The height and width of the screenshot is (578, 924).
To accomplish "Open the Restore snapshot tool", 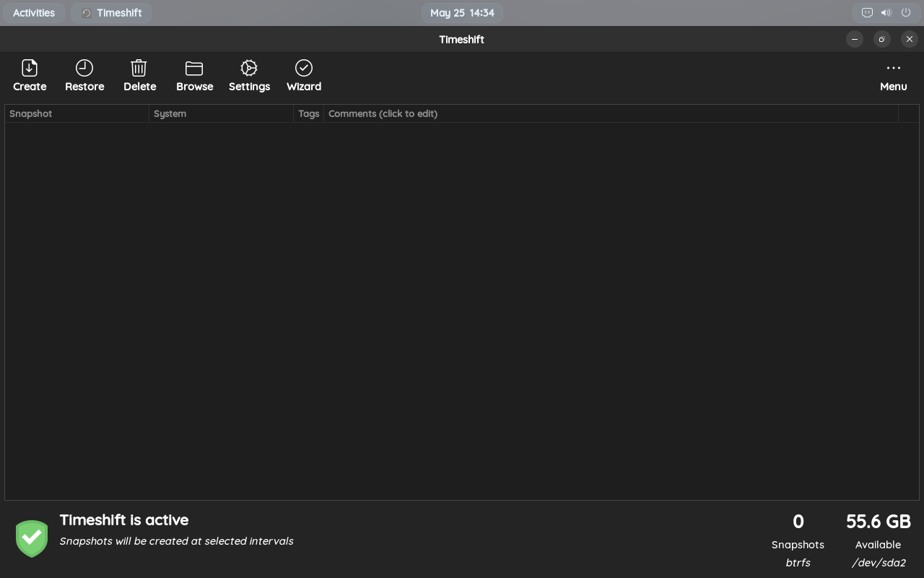I will click(84, 76).
